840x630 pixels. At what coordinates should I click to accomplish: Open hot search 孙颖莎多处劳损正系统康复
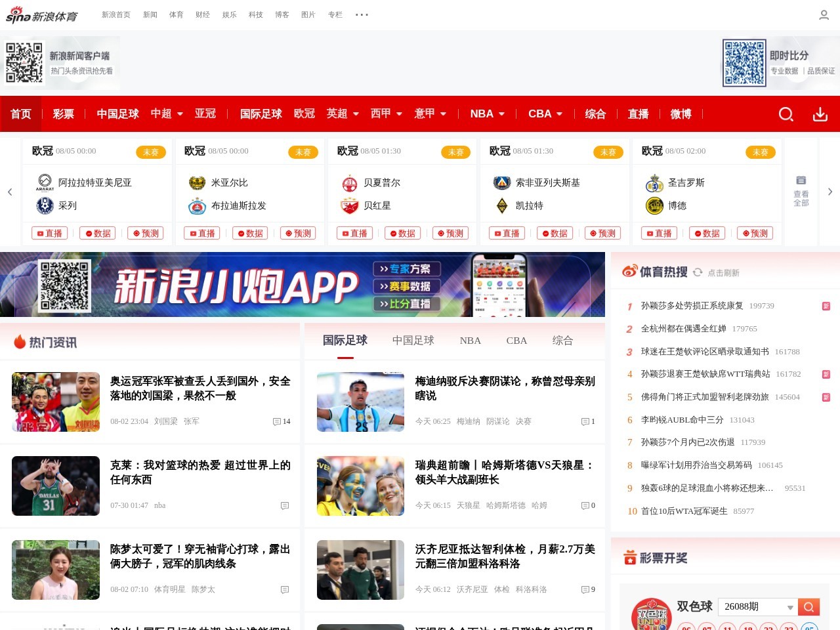tap(692, 306)
